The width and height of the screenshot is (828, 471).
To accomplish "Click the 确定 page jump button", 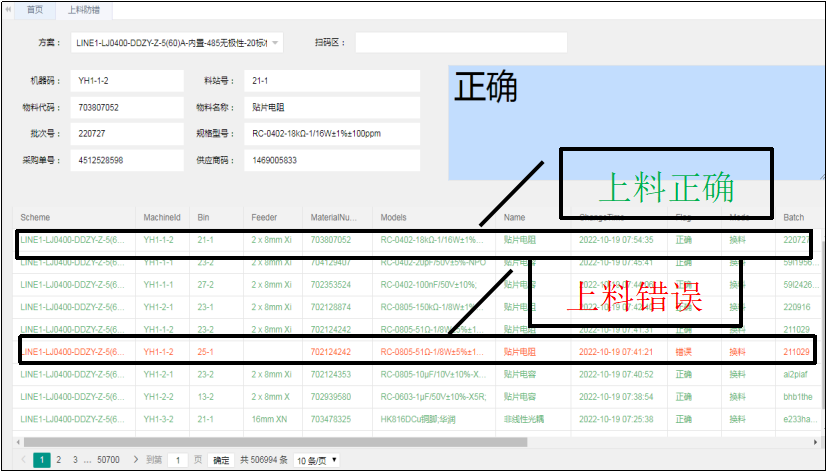I will [221, 460].
